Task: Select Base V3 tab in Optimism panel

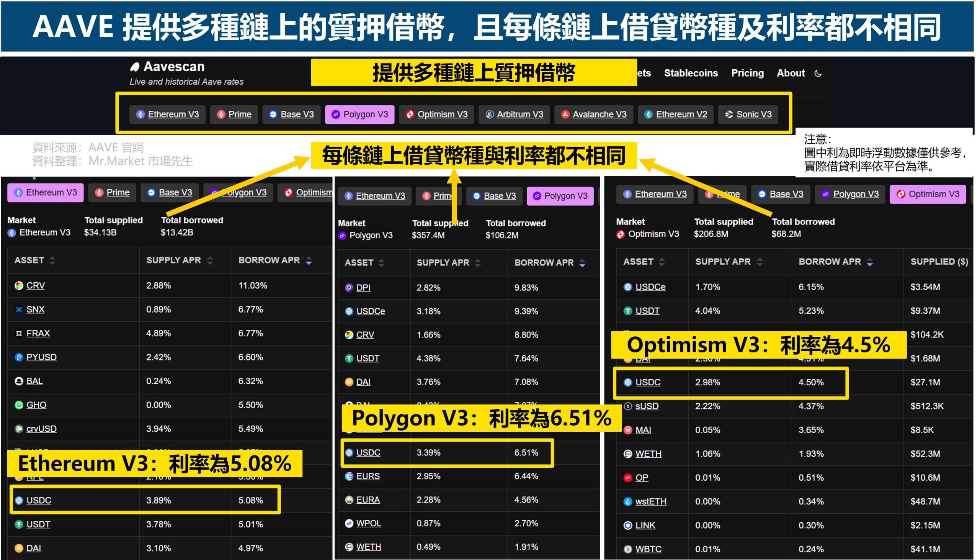Action: click(780, 194)
